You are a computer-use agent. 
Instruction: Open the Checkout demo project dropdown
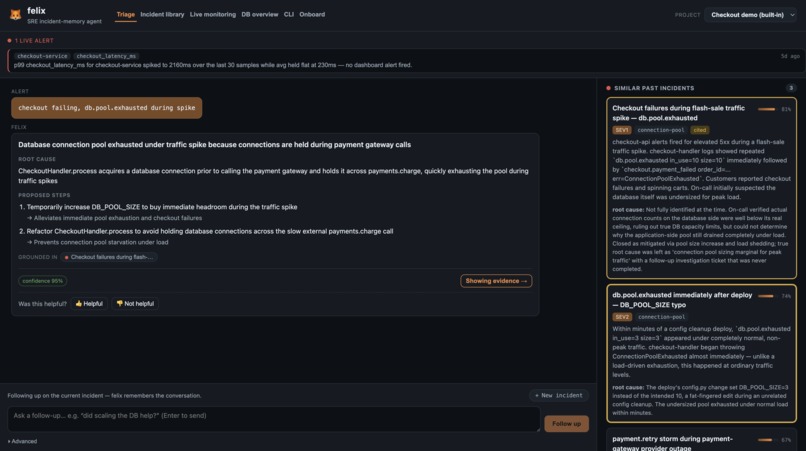[x=752, y=15]
